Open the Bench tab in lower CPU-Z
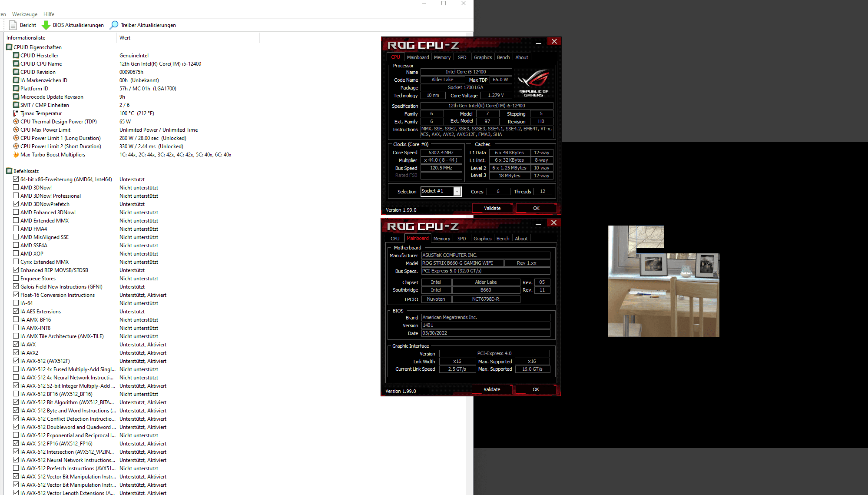This screenshot has height=495, width=868. pyautogui.click(x=503, y=239)
